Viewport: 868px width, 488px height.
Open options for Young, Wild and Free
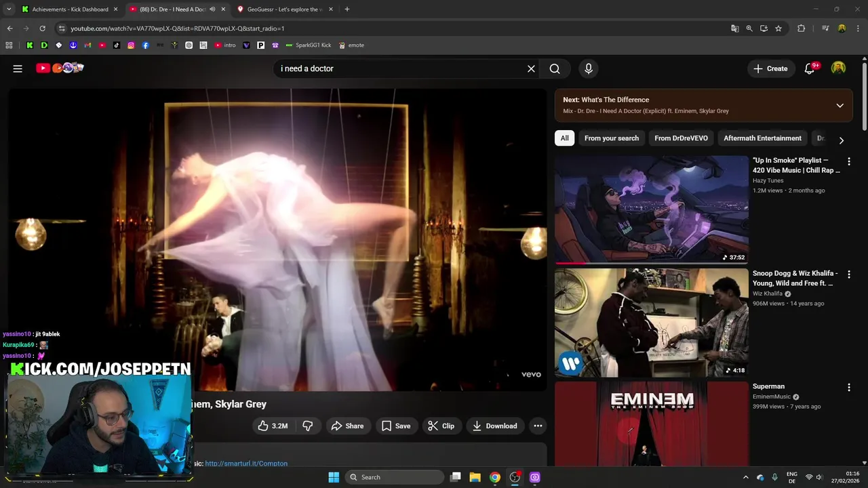(849, 274)
